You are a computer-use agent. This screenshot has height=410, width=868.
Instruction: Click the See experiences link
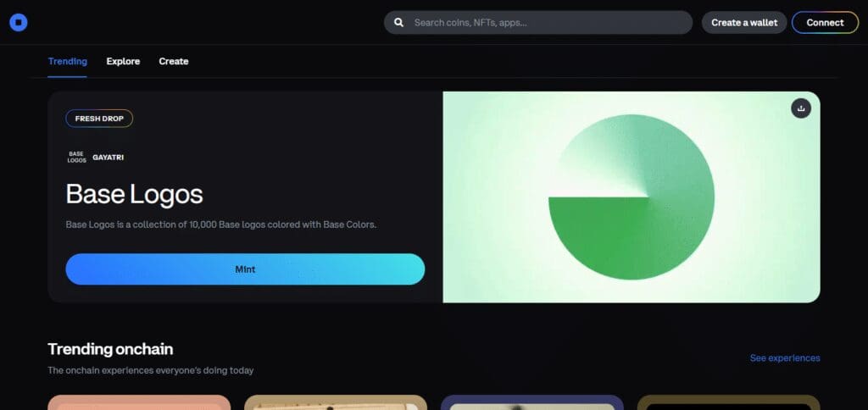[785, 358]
